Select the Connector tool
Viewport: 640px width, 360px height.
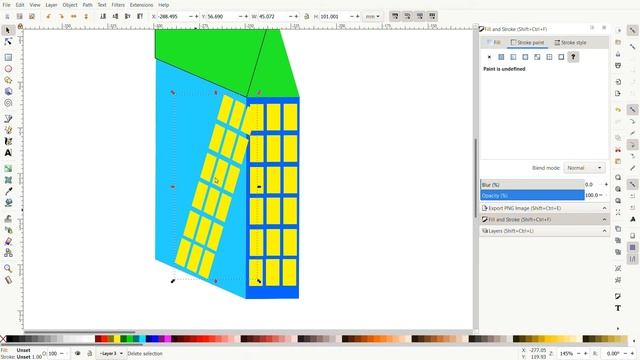click(8, 253)
